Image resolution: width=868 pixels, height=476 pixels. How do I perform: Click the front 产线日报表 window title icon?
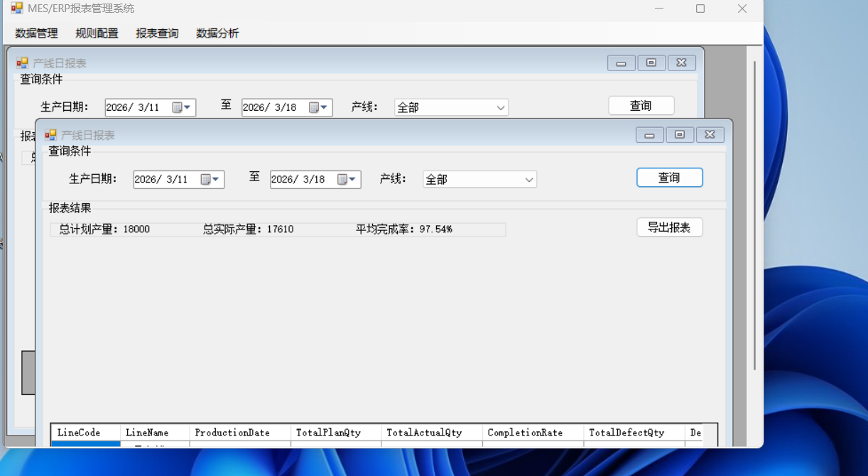(51, 134)
